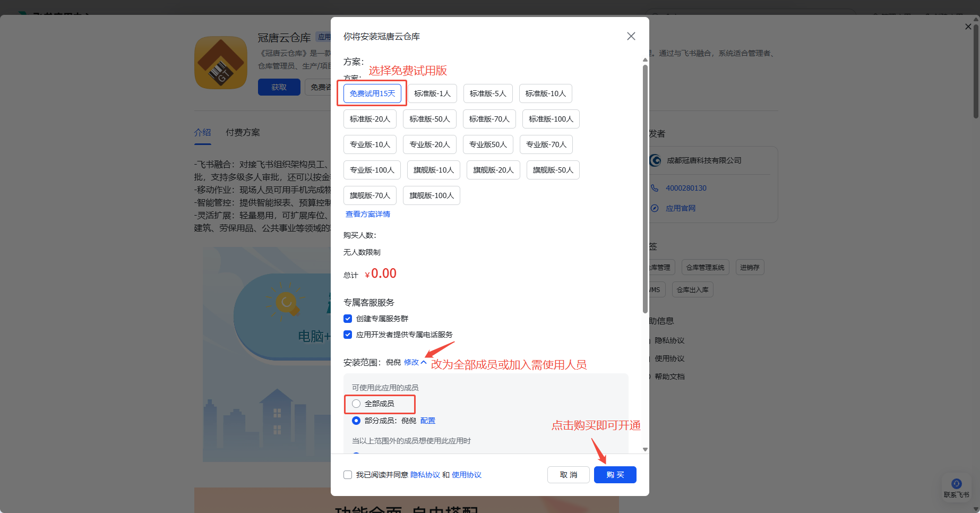
Task: Open the 隐私协议 link in dialog footer
Action: click(x=425, y=475)
